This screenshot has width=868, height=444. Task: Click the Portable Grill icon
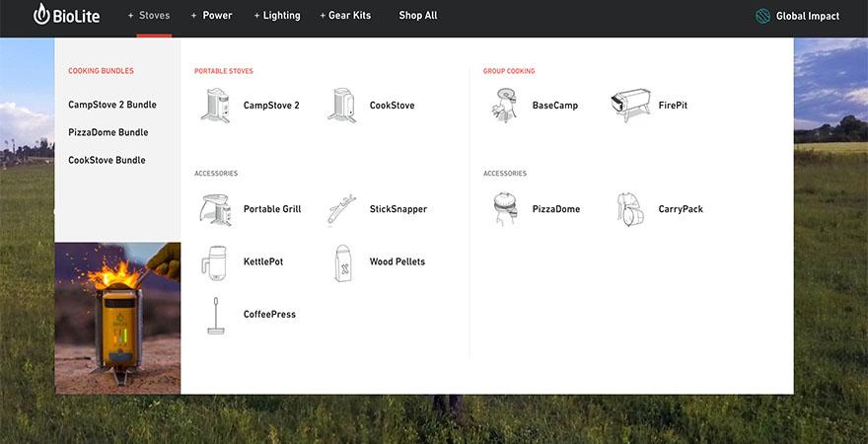[x=215, y=209]
